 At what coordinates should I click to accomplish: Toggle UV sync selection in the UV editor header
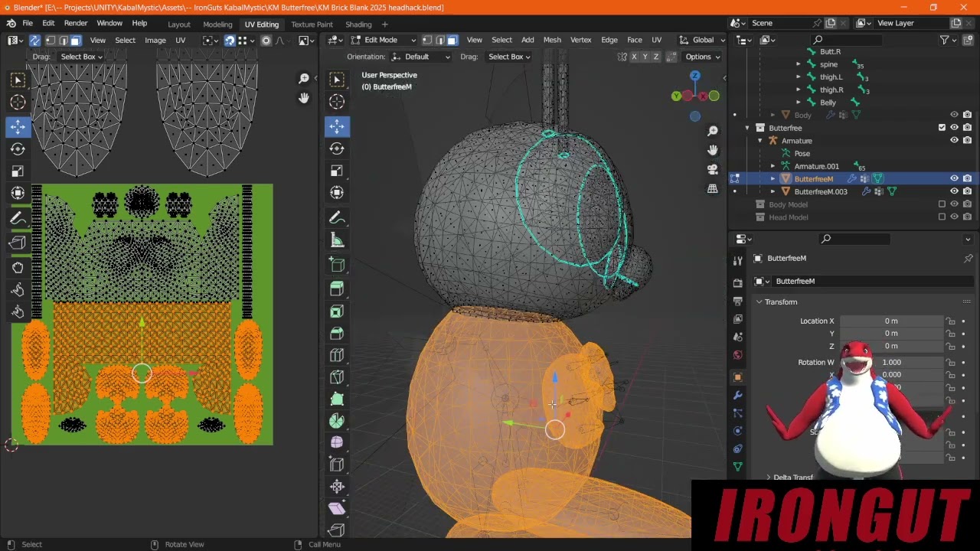click(x=34, y=40)
